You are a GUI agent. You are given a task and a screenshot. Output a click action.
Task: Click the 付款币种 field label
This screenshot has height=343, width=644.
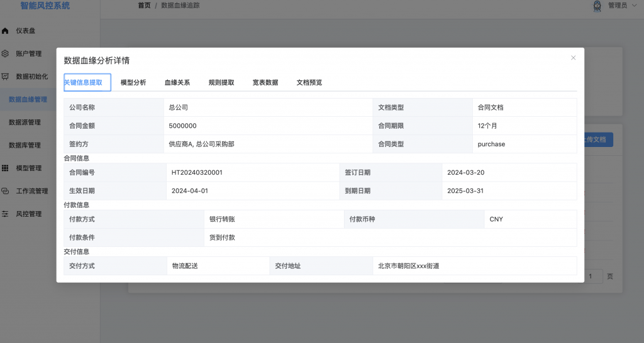pos(362,219)
